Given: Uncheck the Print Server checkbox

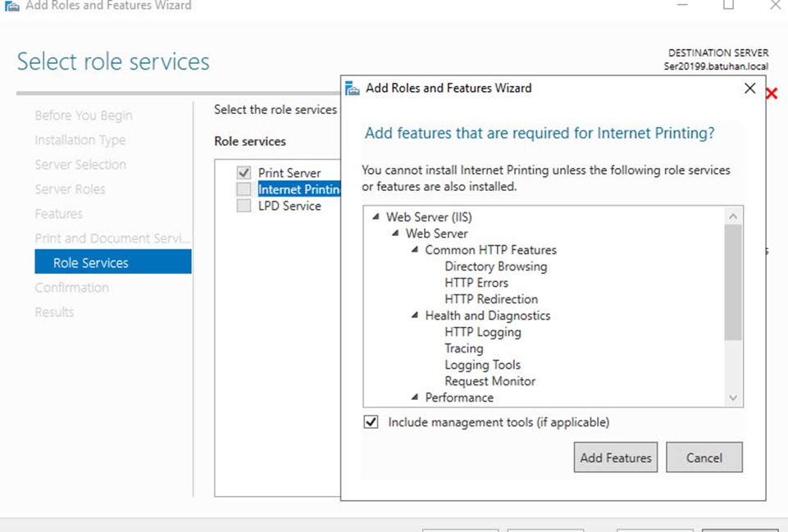Looking at the screenshot, I should pyautogui.click(x=244, y=173).
